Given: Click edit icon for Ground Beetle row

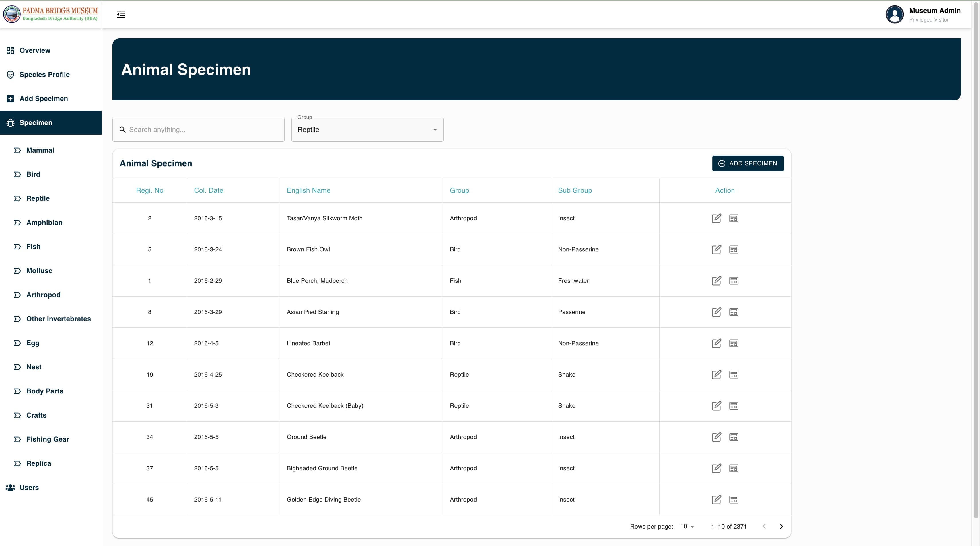Looking at the screenshot, I should (716, 437).
